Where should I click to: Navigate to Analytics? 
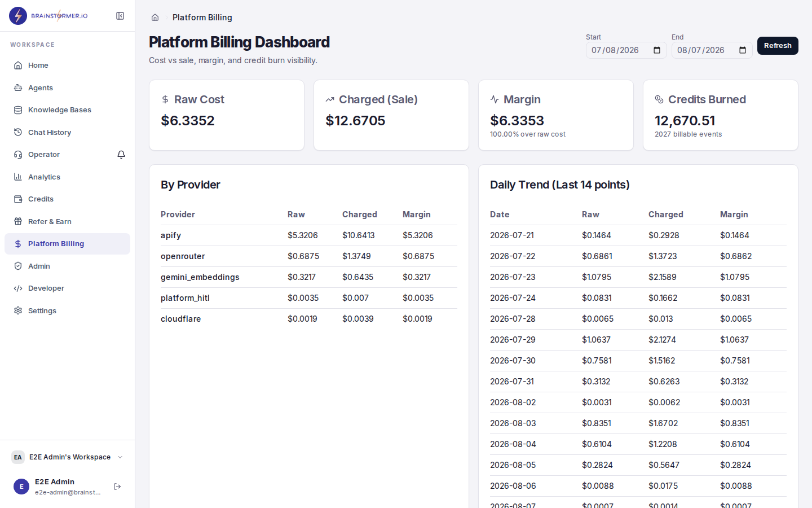pos(67,177)
